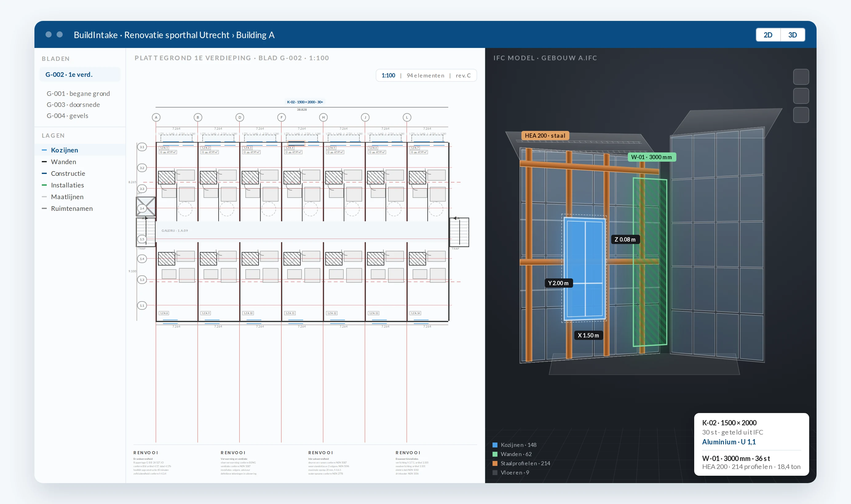Image resolution: width=851 pixels, height=504 pixels.
Task: Open sheet G-004 · gevels
Action: tap(67, 116)
